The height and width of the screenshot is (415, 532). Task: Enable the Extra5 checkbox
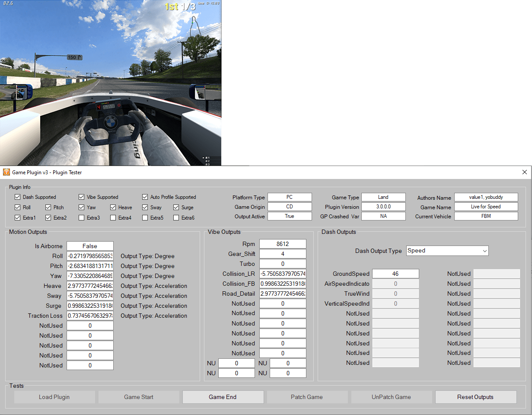click(145, 218)
